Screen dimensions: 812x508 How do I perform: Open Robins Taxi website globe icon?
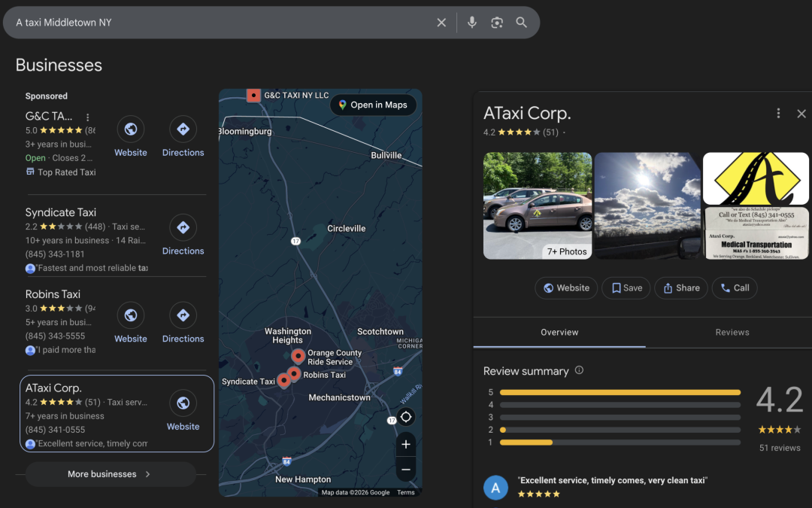point(130,315)
